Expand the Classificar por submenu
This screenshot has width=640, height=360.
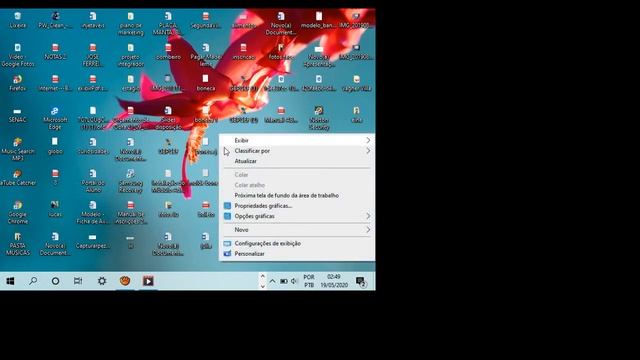(297, 151)
